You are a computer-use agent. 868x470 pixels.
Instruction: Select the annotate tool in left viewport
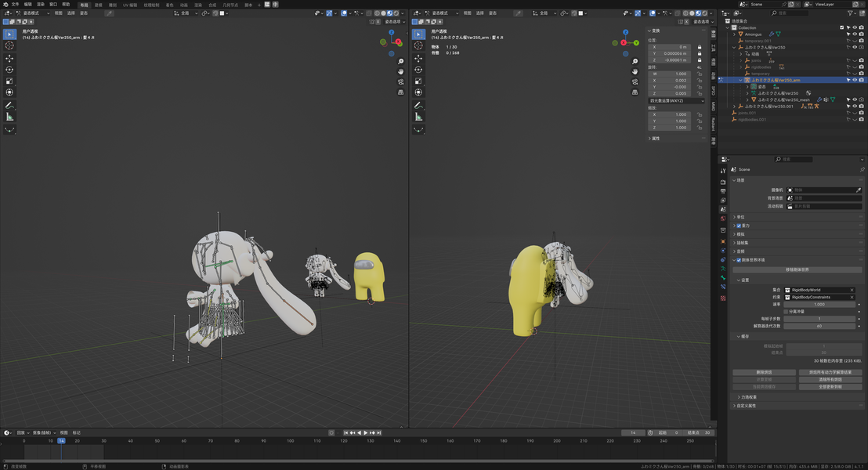click(x=9, y=105)
